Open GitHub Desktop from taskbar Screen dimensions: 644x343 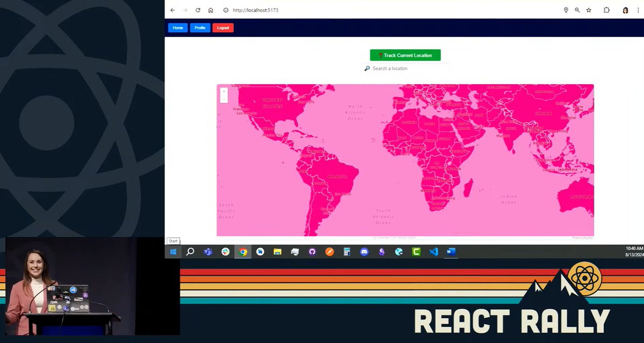click(312, 252)
